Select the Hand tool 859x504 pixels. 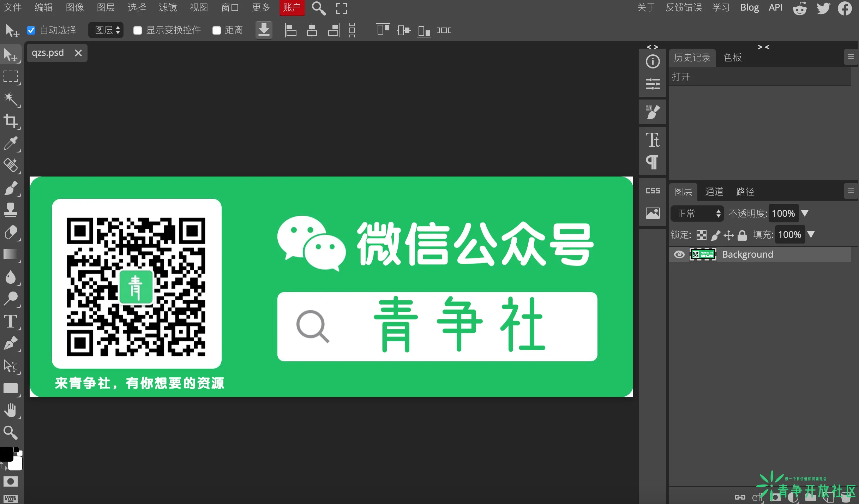(x=11, y=410)
